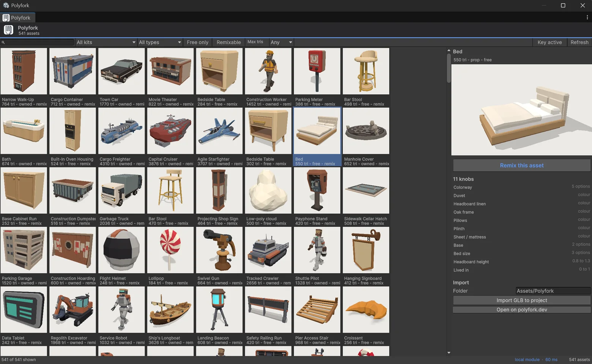This screenshot has height=364, width=592.
Task: Click the Refresh button
Action: tap(579, 42)
